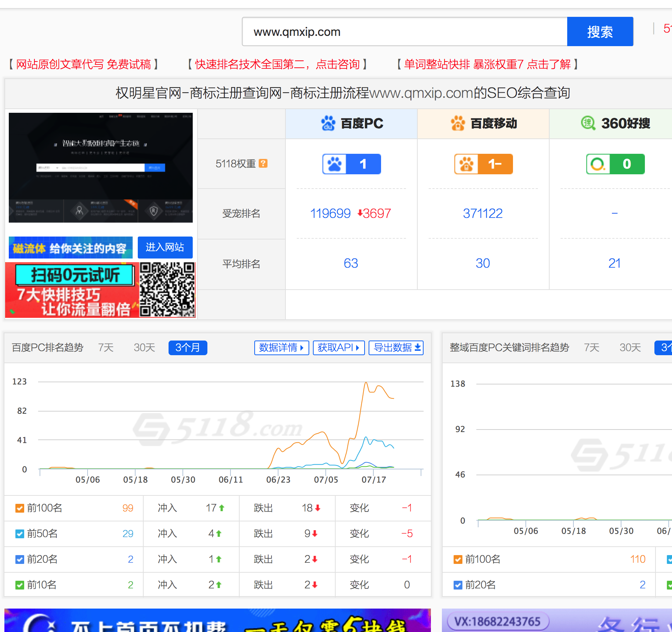The image size is (672, 632).
Task: Click the 百度PC paw logo icon
Action: tap(328, 123)
